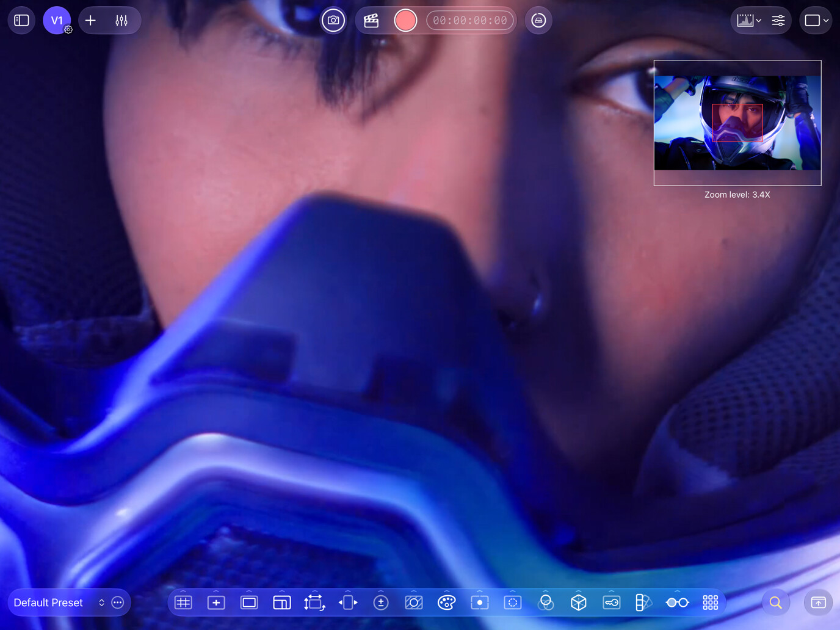The width and height of the screenshot is (840, 630).
Task: Toggle the grid overlay tool
Action: 183,603
